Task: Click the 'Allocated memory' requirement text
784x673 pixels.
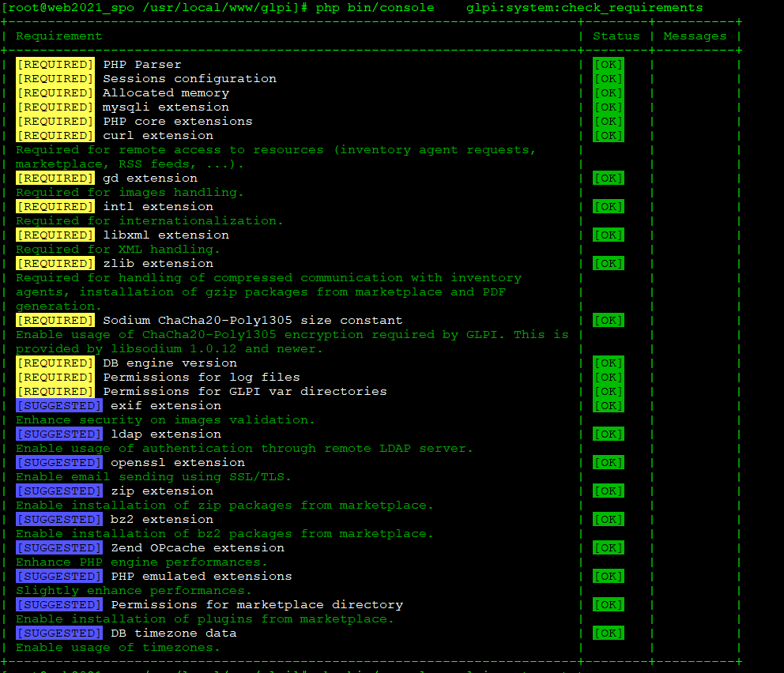Action: pos(166,93)
